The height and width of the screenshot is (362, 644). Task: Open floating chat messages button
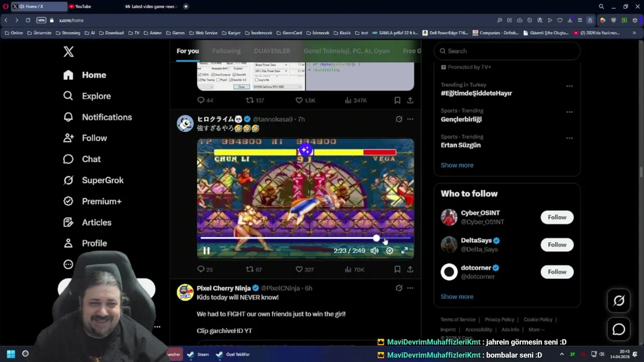click(x=619, y=329)
